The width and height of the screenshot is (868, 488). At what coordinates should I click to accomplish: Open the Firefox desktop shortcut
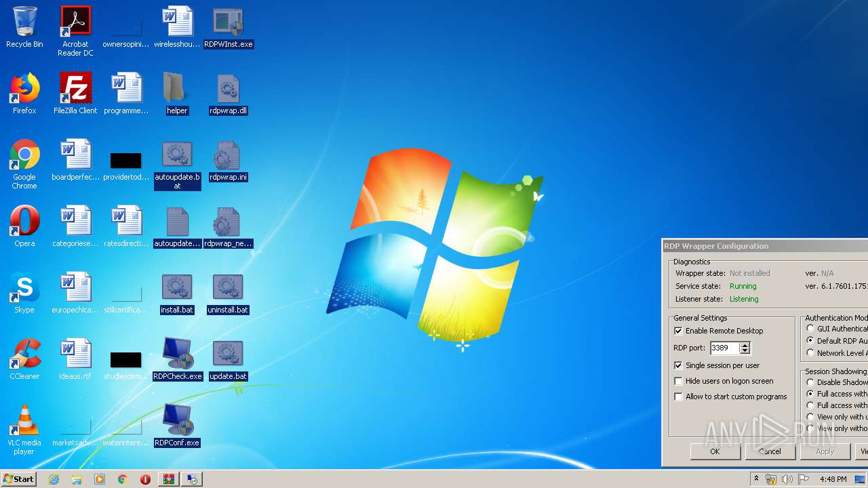pyautogui.click(x=24, y=94)
